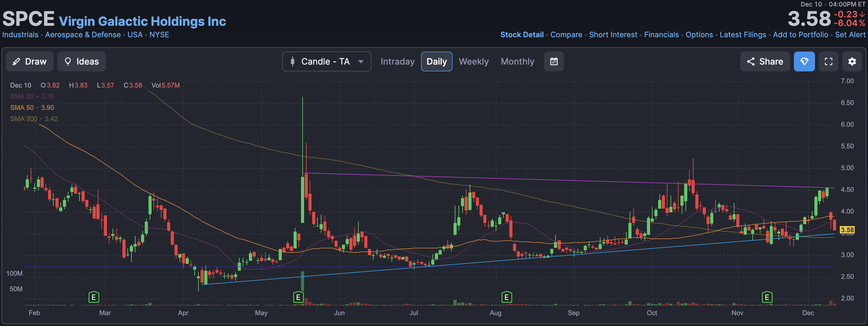Screen dimensions: 868x326
Task: Click the candlestick icon in chart type selector
Action: [x=292, y=61]
